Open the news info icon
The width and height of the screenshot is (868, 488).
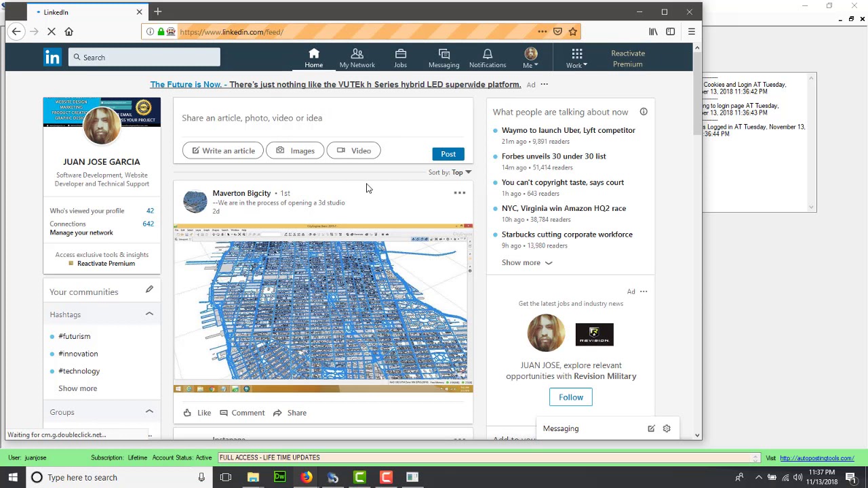point(644,112)
